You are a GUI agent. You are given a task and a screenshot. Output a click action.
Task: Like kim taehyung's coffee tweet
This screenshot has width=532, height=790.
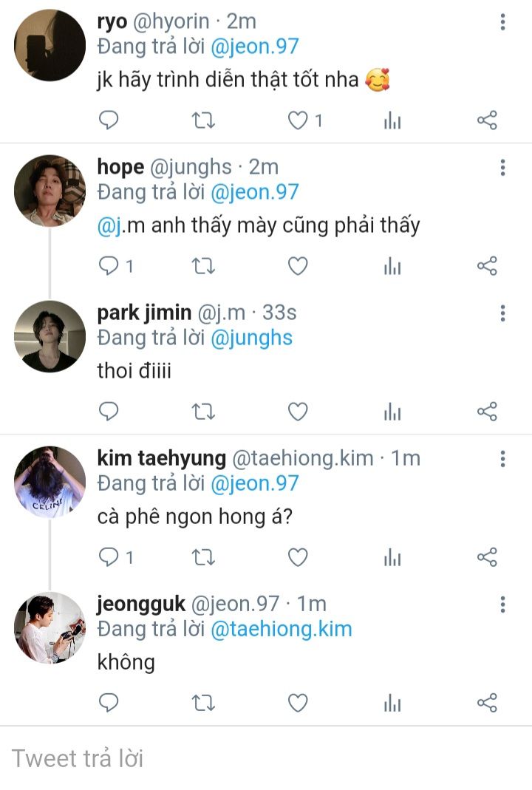(x=297, y=557)
